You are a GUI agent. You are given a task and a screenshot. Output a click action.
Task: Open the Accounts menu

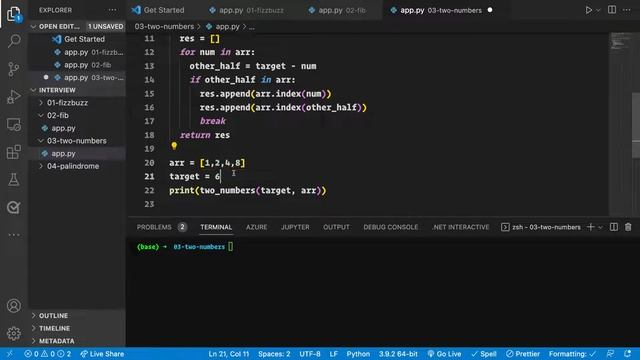14,306
